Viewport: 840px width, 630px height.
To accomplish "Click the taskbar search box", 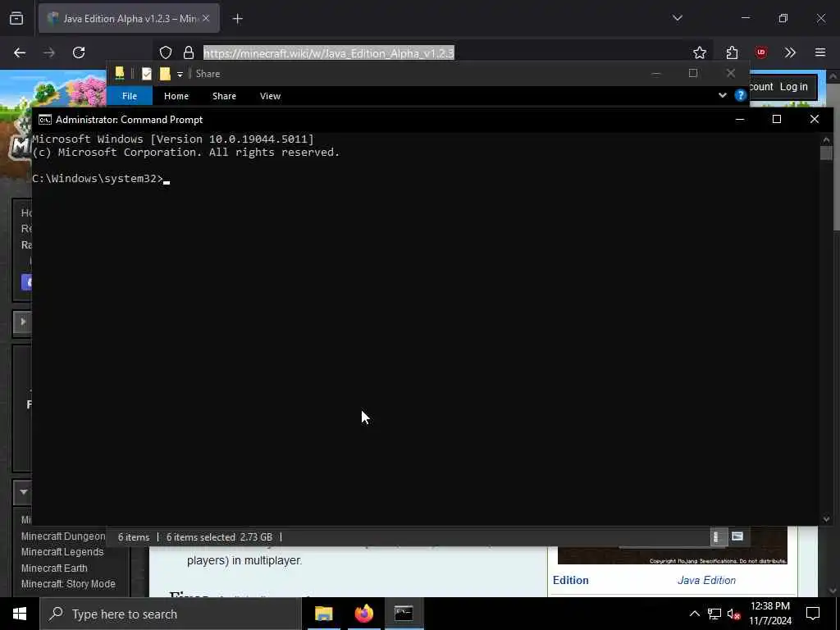I will click(171, 614).
